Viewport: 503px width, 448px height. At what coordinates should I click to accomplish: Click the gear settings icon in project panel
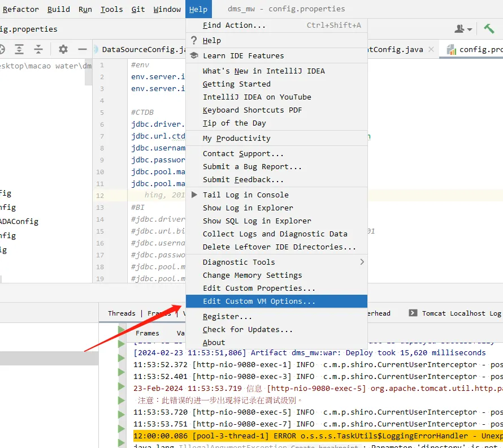[63, 49]
